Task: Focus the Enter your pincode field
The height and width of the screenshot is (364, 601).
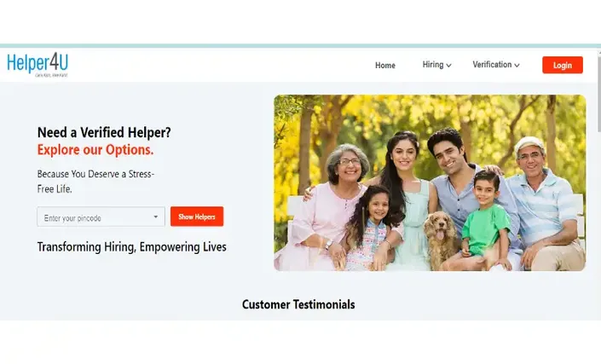Action: [101, 217]
